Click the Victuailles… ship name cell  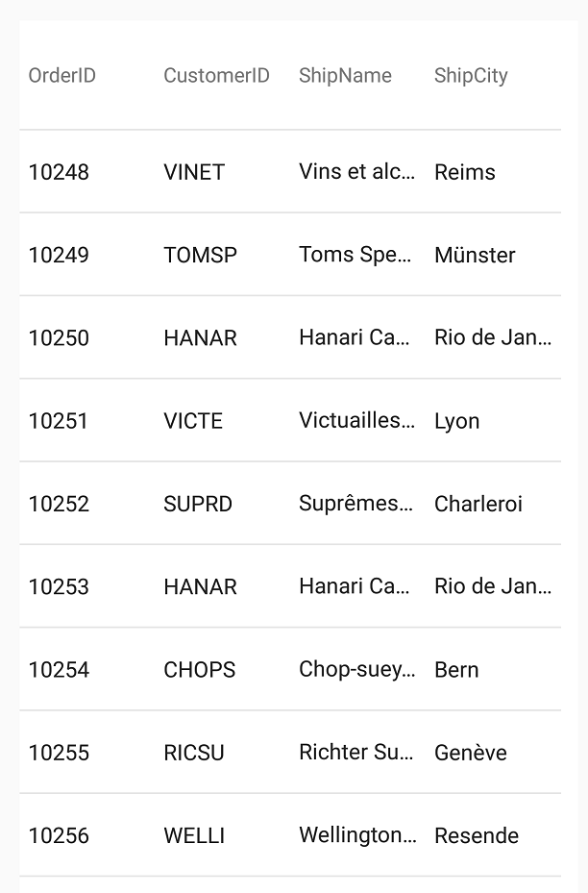point(356,421)
